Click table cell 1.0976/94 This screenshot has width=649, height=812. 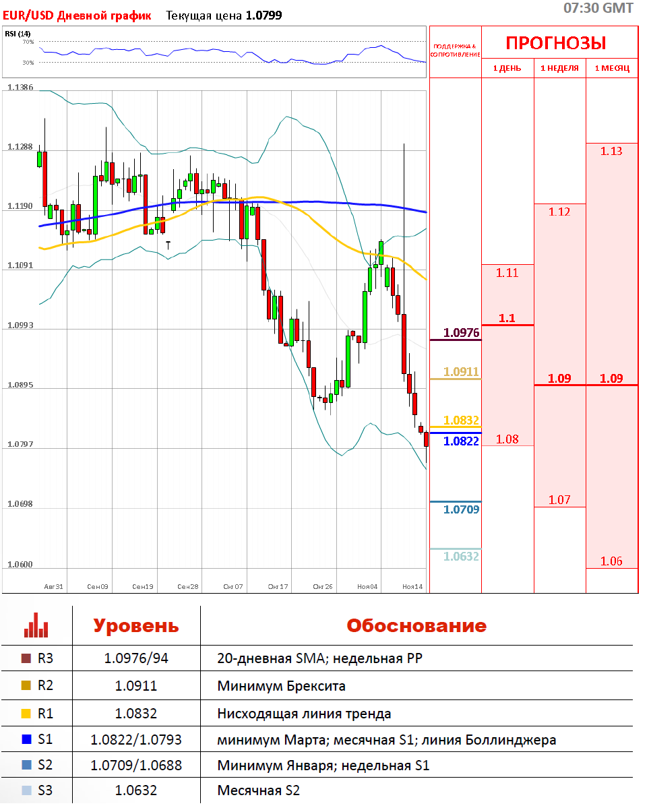click(136, 658)
